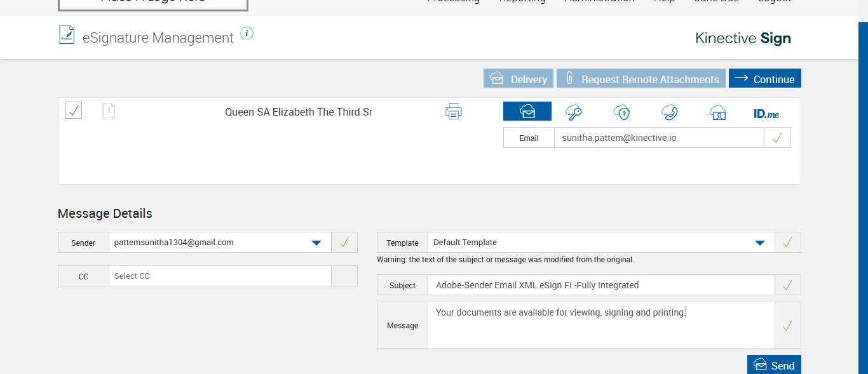Screen dimensions: 868x374
Task: Open the Sender email dropdown
Action: tap(316, 243)
